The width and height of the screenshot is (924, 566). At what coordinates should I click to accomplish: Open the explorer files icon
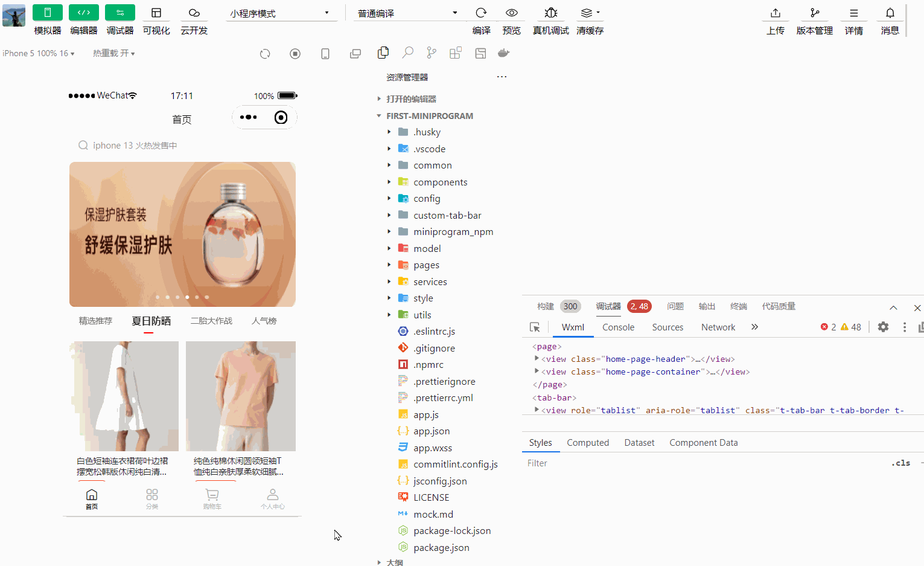383,53
